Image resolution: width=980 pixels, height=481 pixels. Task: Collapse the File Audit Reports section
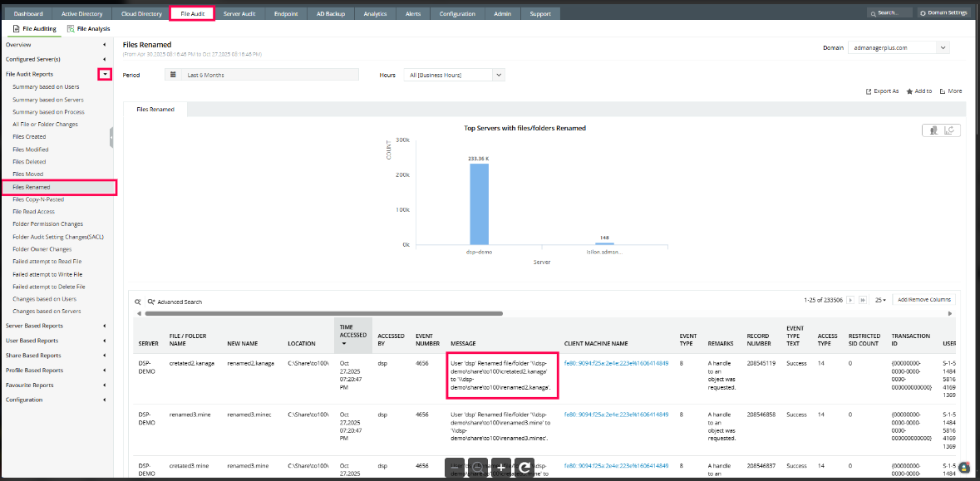pos(105,74)
